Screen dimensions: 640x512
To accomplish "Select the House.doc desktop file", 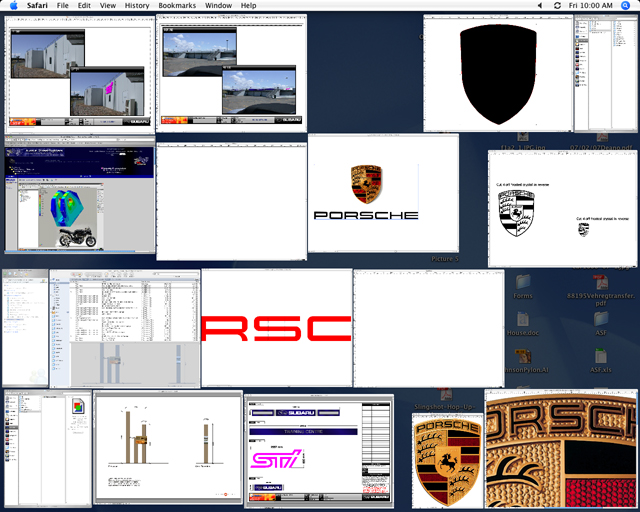I will click(x=523, y=324).
